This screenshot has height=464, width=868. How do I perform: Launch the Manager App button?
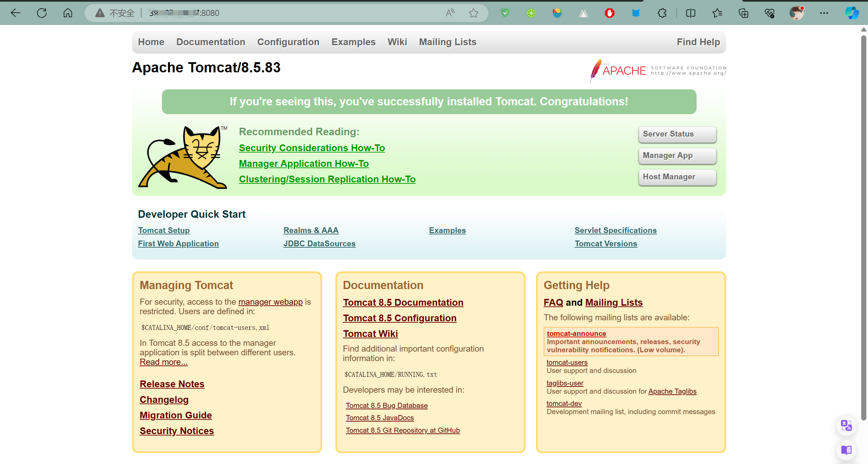[x=677, y=156]
